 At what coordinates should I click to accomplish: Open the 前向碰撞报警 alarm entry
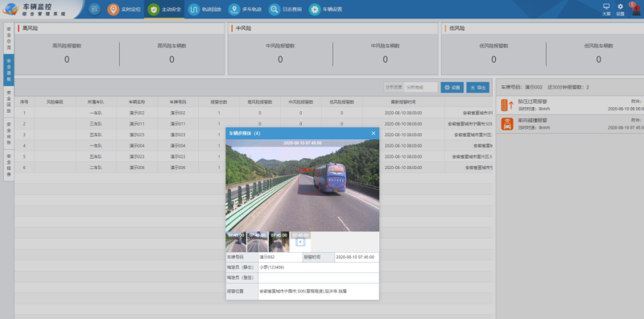point(570,124)
